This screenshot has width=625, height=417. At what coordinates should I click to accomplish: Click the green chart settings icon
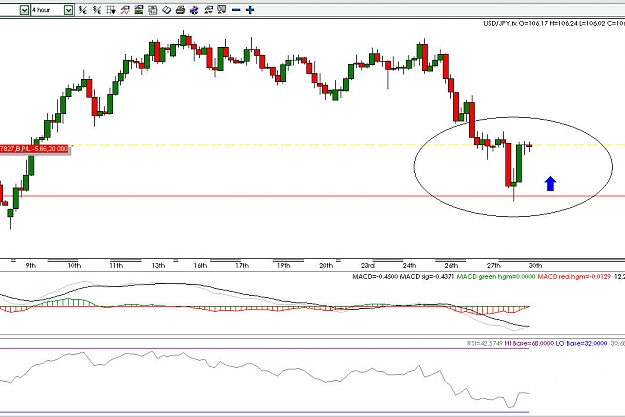coord(139,10)
